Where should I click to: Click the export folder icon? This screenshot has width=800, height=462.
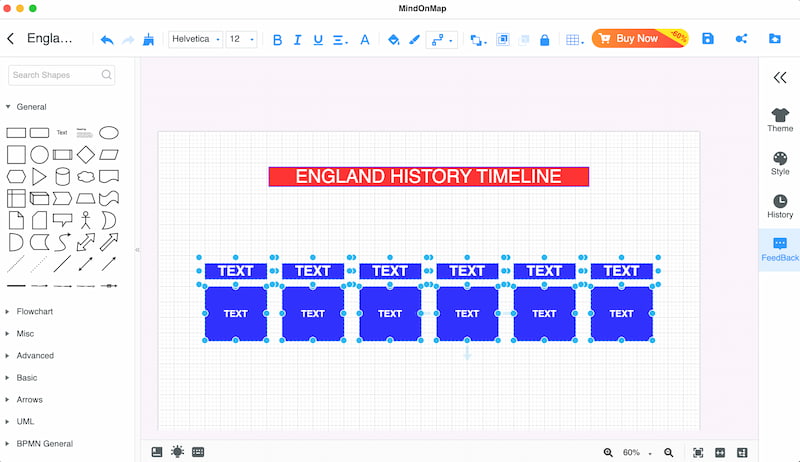click(x=774, y=39)
